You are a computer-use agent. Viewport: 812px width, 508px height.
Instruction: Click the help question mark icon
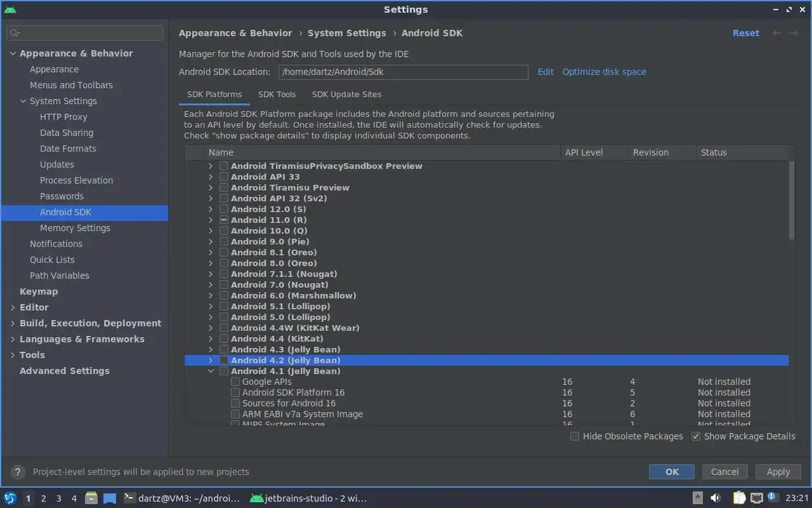[18, 472]
